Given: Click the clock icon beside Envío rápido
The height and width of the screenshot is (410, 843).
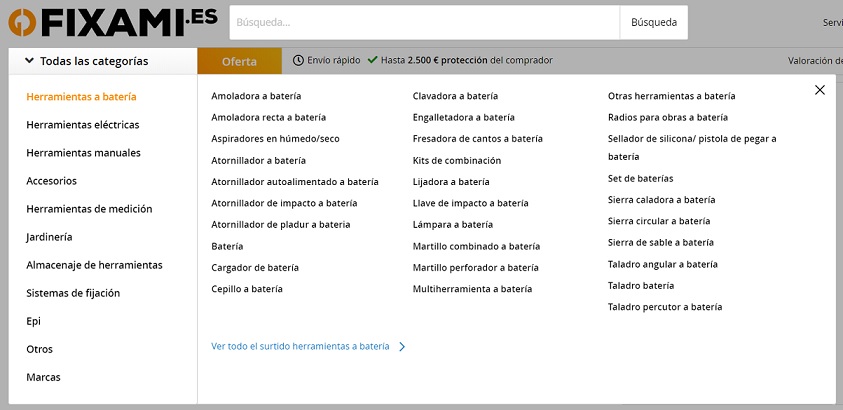Looking at the screenshot, I should click(298, 61).
